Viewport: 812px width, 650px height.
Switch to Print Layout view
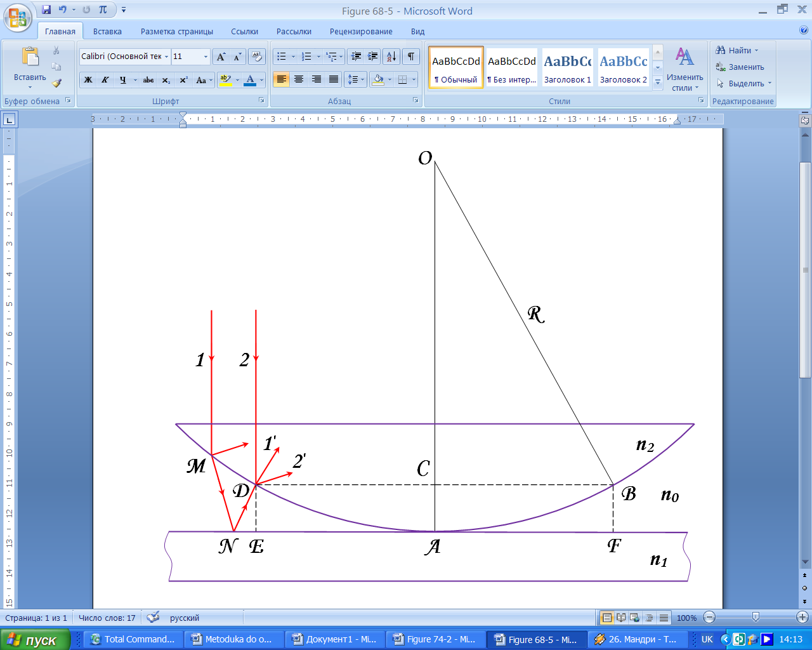(607, 618)
